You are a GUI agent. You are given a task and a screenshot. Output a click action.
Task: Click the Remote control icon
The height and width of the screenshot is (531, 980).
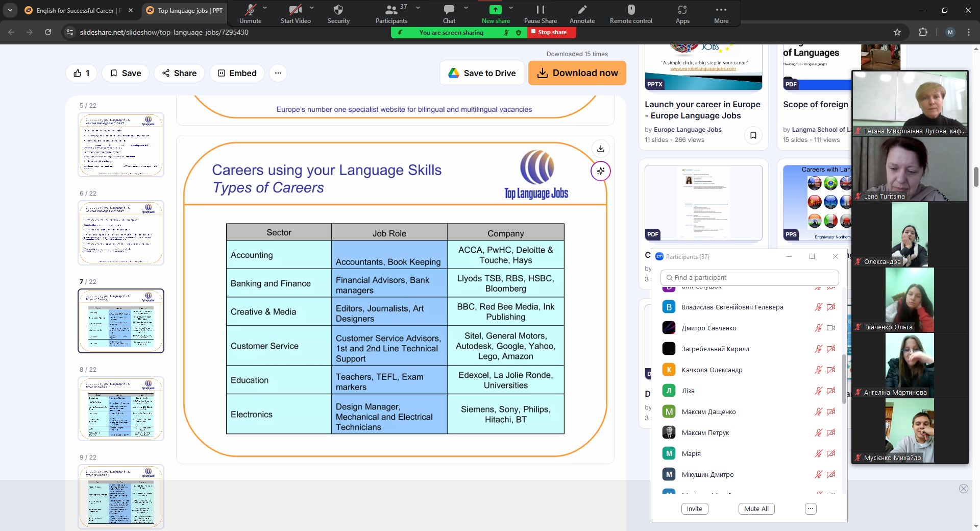[x=631, y=10]
